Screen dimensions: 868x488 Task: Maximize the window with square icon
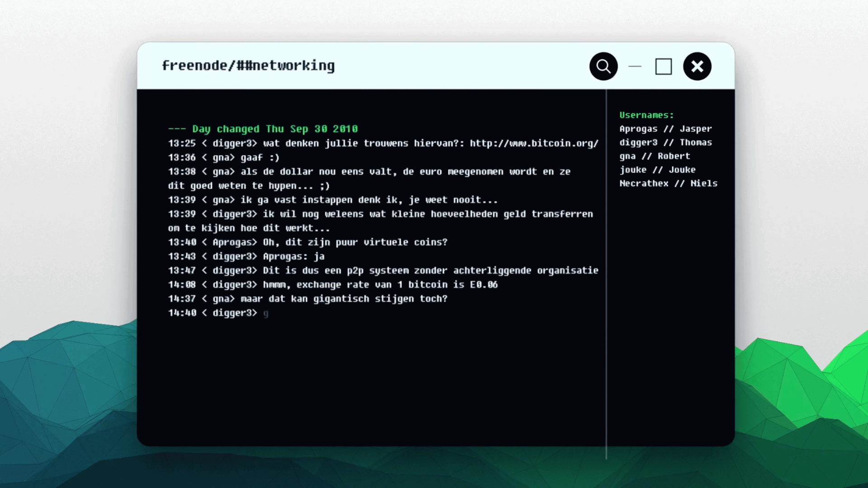click(x=663, y=66)
